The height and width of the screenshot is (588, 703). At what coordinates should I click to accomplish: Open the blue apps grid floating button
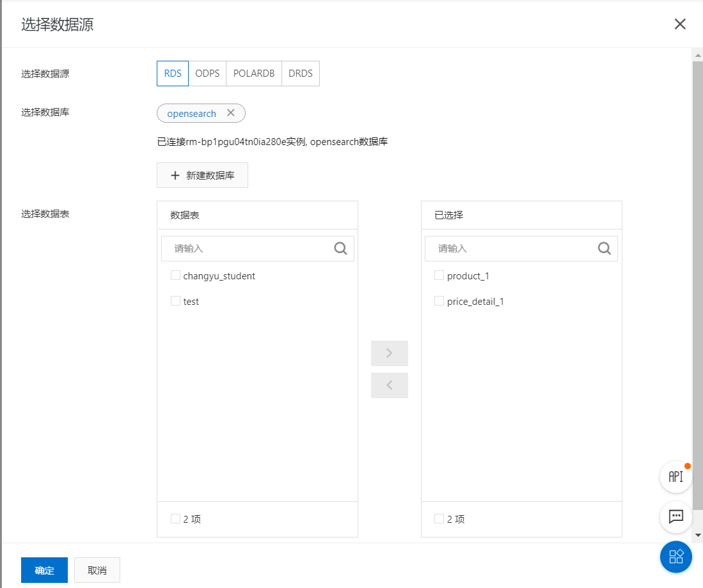[675, 557]
